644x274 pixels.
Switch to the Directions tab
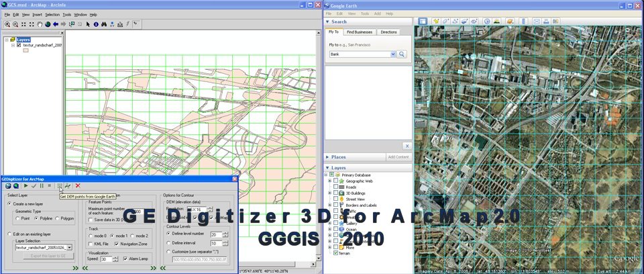388,32
